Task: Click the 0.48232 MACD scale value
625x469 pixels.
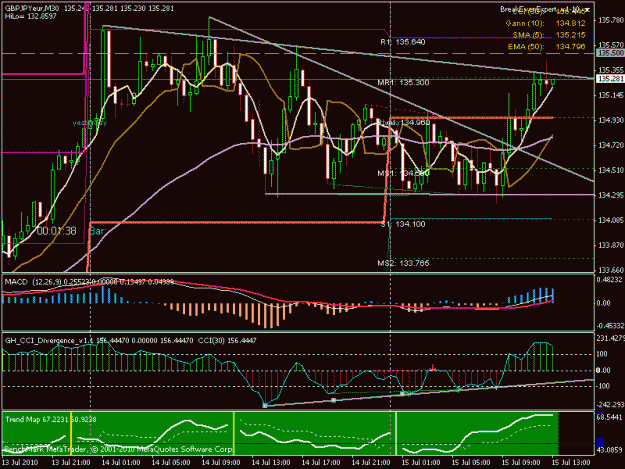Action: [x=610, y=280]
